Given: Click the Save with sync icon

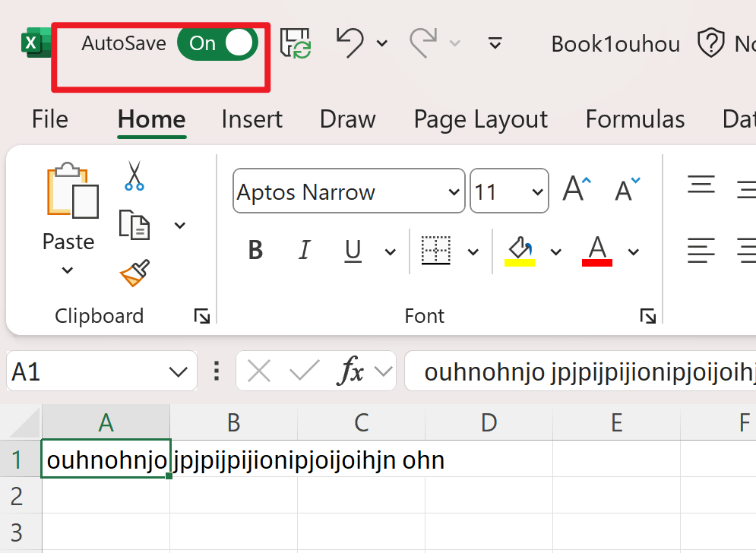Looking at the screenshot, I should tap(295, 43).
